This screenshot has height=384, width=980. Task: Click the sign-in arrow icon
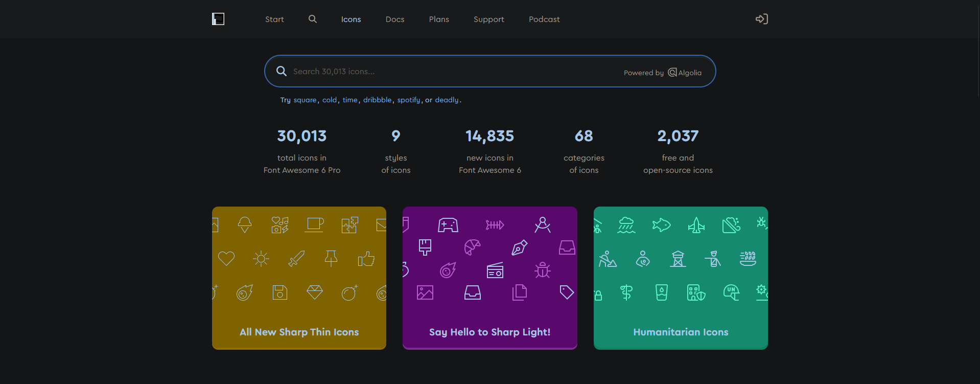click(761, 19)
